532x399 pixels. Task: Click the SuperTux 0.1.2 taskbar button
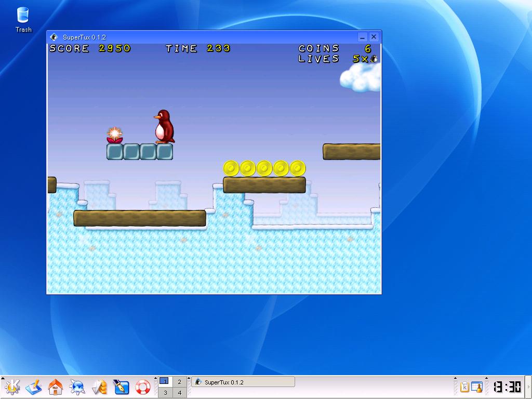(243, 382)
